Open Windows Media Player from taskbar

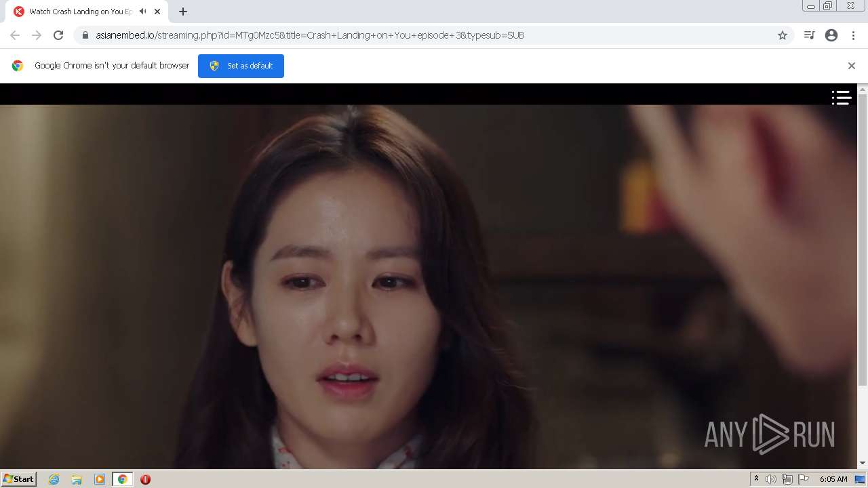point(100,479)
